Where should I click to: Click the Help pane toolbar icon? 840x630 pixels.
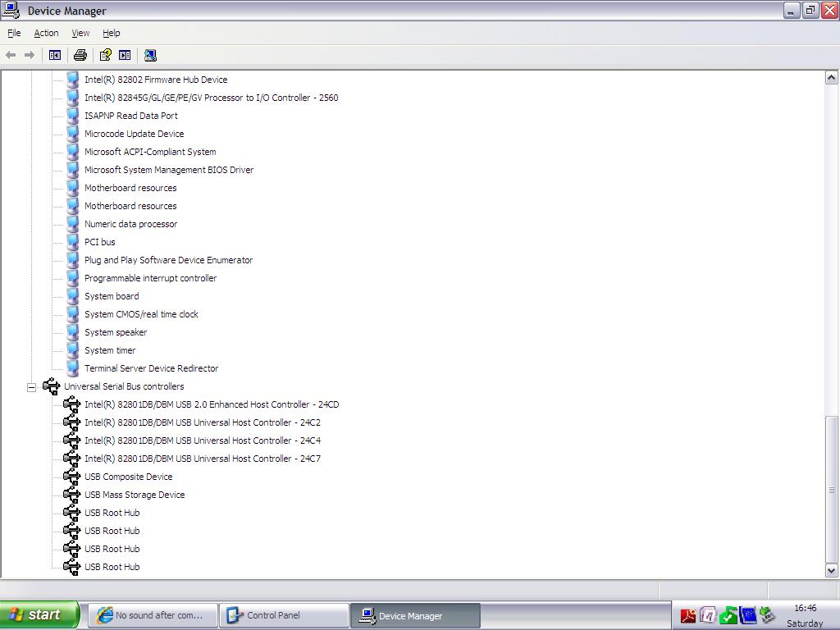125,55
